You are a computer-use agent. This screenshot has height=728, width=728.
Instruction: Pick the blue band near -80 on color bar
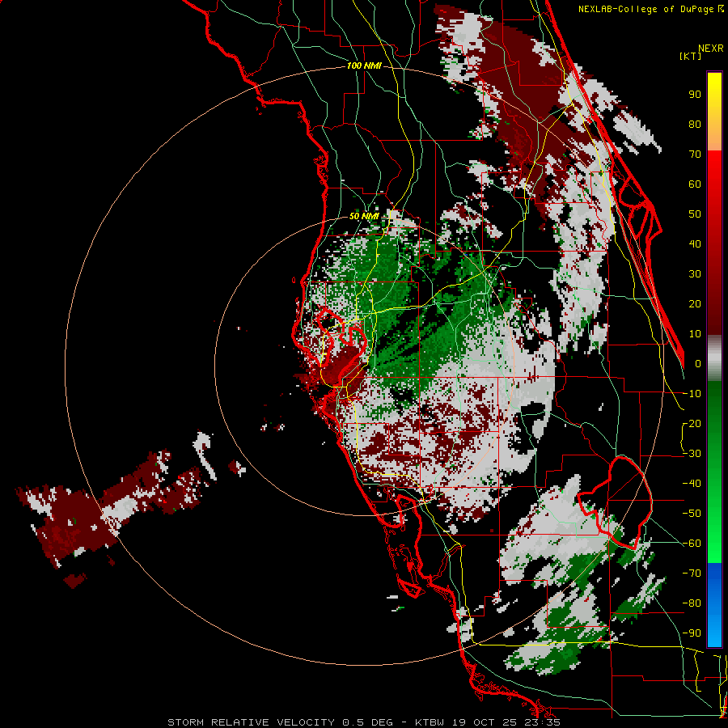coord(714,603)
